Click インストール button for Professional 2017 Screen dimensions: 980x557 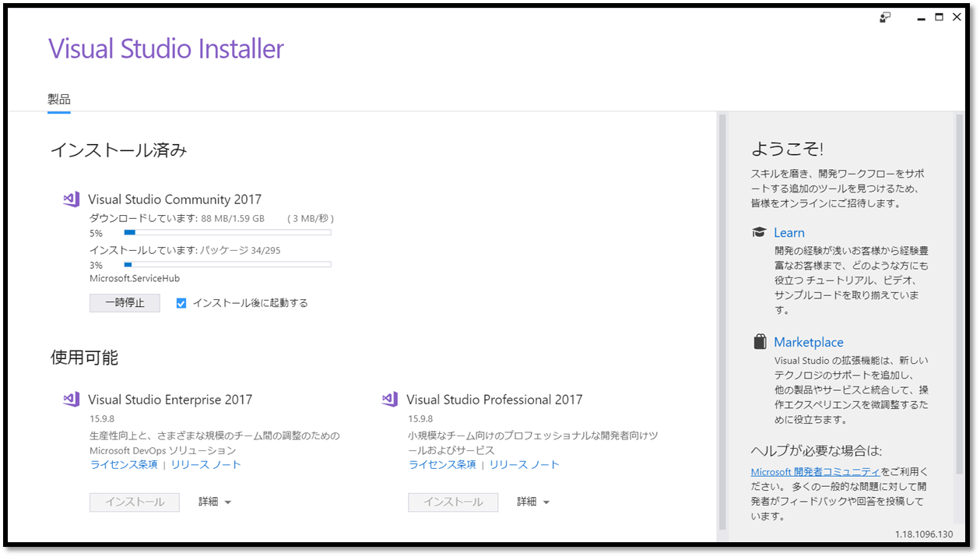click(x=453, y=502)
